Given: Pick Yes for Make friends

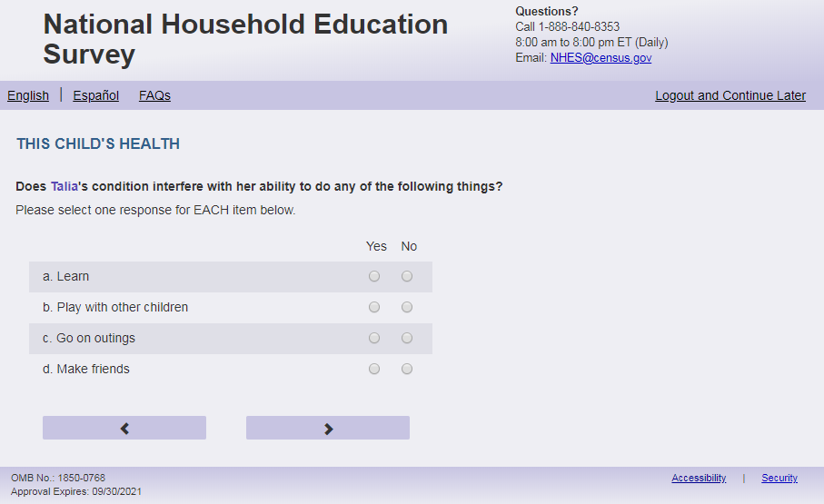Looking at the screenshot, I should [x=374, y=370].
